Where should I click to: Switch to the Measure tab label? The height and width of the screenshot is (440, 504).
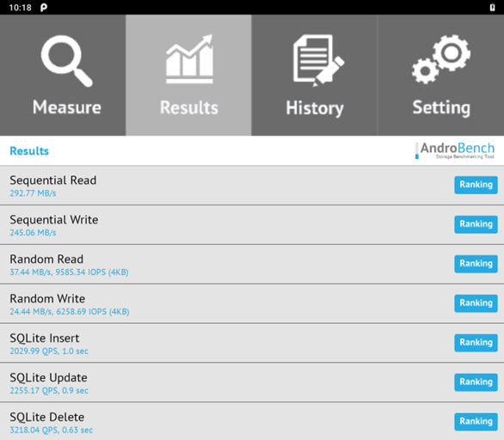67,107
